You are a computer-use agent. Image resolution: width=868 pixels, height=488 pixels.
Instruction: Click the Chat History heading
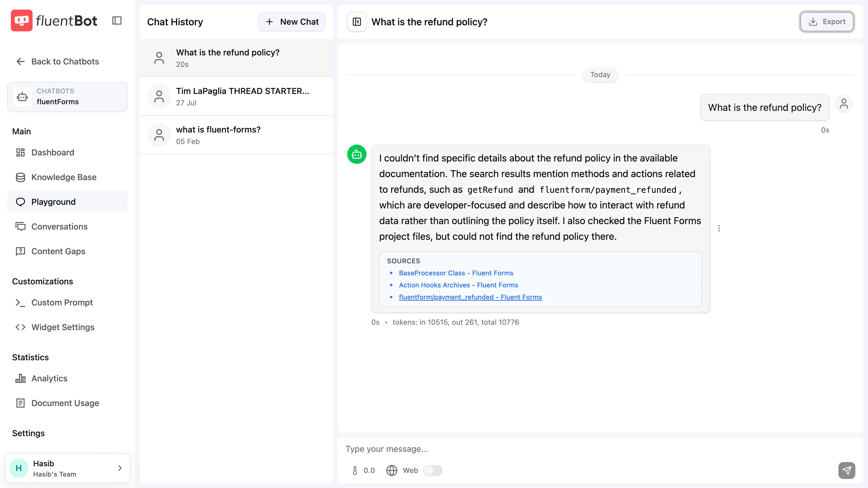coord(175,22)
